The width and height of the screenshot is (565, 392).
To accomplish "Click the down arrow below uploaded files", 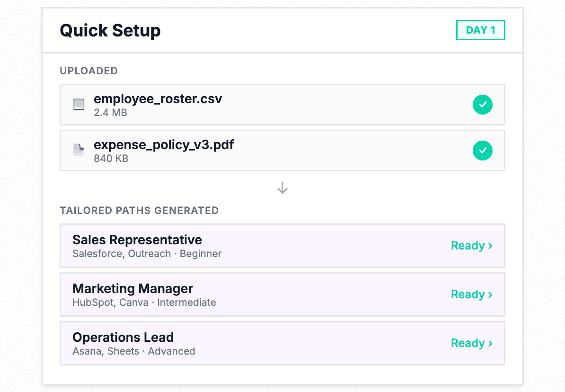I will [x=282, y=188].
